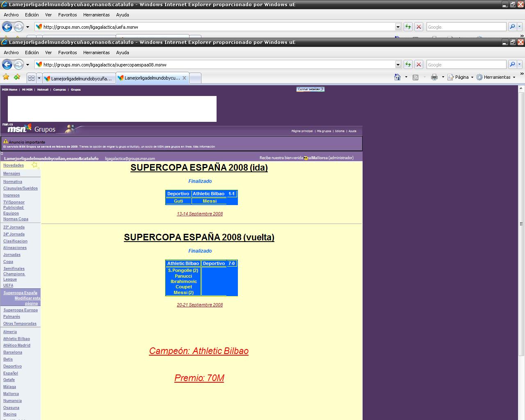Click the Print printer icon
The image size is (525, 420).
[x=434, y=77]
